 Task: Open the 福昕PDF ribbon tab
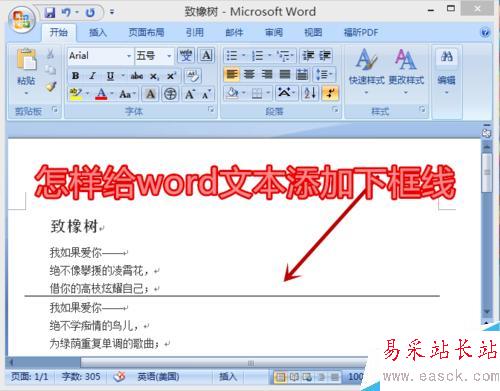(361, 32)
